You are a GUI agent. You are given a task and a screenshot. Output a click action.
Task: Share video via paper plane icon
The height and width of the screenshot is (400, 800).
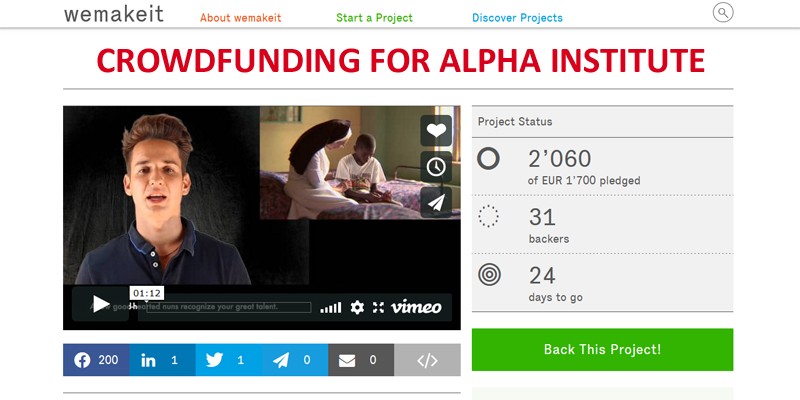pyautogui.click(x=436, y=202)
